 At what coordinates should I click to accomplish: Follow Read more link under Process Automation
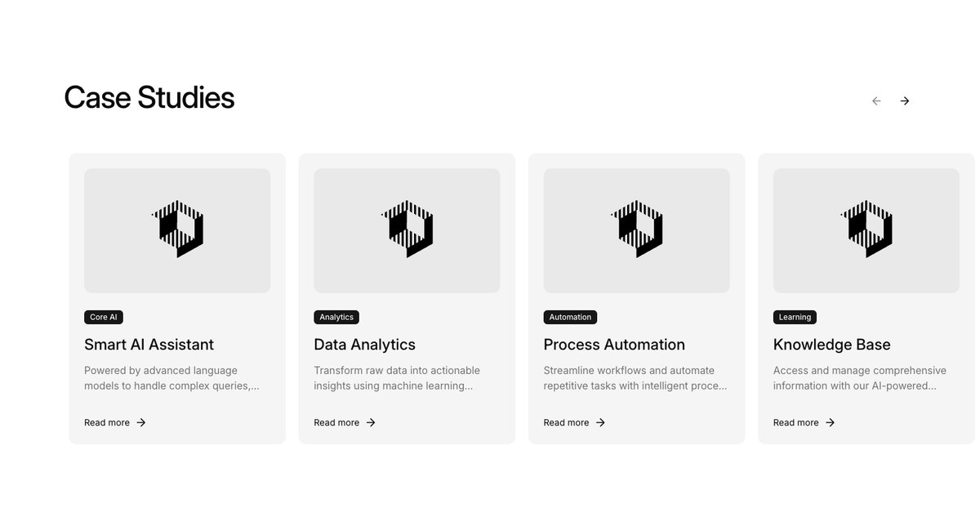click(566, 422)
